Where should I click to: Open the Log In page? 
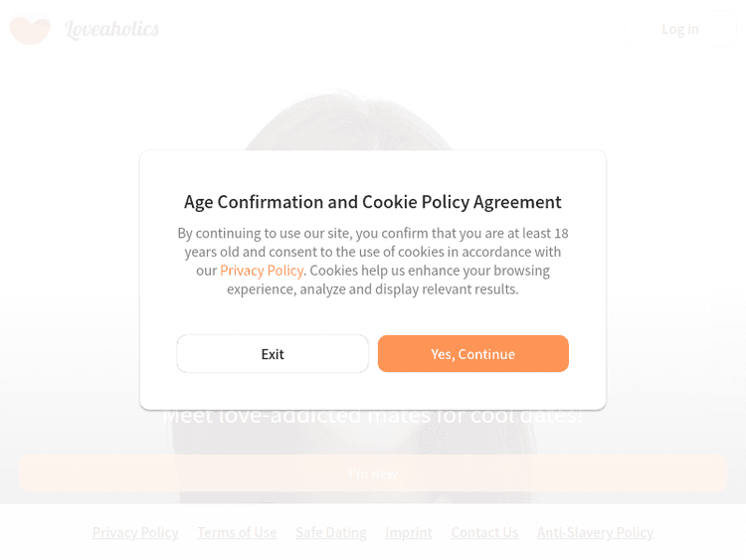click(x=680, y=29)
